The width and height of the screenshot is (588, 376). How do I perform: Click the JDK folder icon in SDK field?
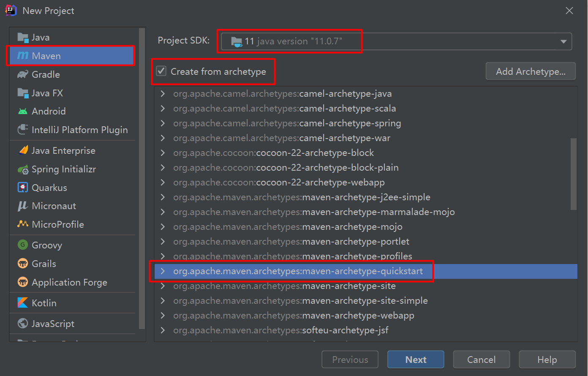pyautogui.click(x=237, y=41)
